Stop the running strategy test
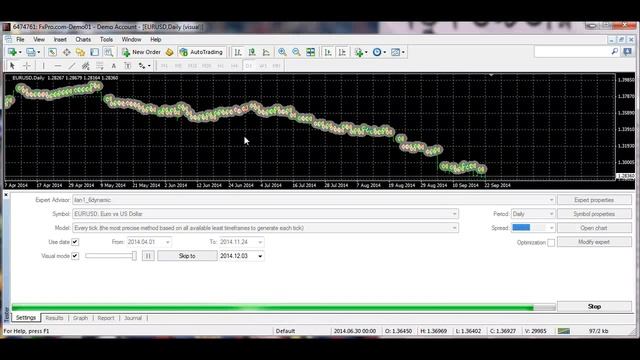Viewport: 640px width, 360px height. click(594, 307)
